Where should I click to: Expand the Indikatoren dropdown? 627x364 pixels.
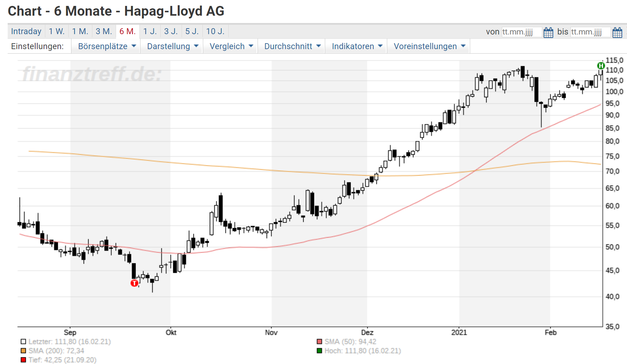[356, 46]
